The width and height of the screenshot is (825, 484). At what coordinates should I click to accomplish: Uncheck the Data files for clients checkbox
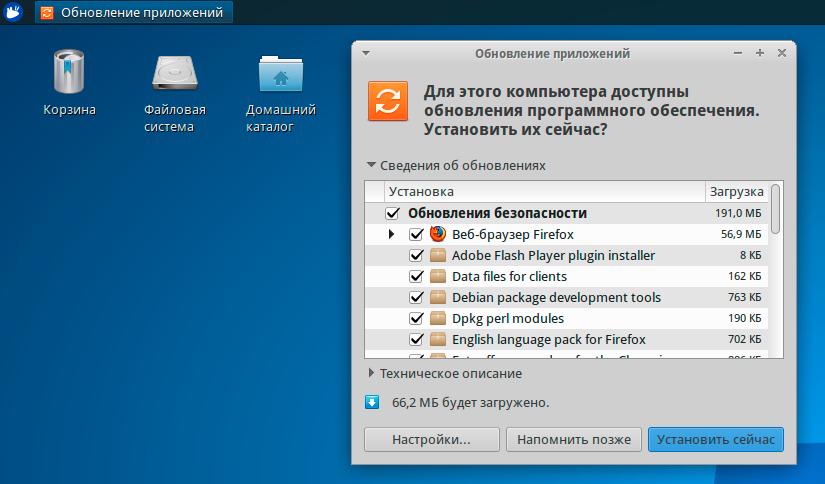coord(416,276)
